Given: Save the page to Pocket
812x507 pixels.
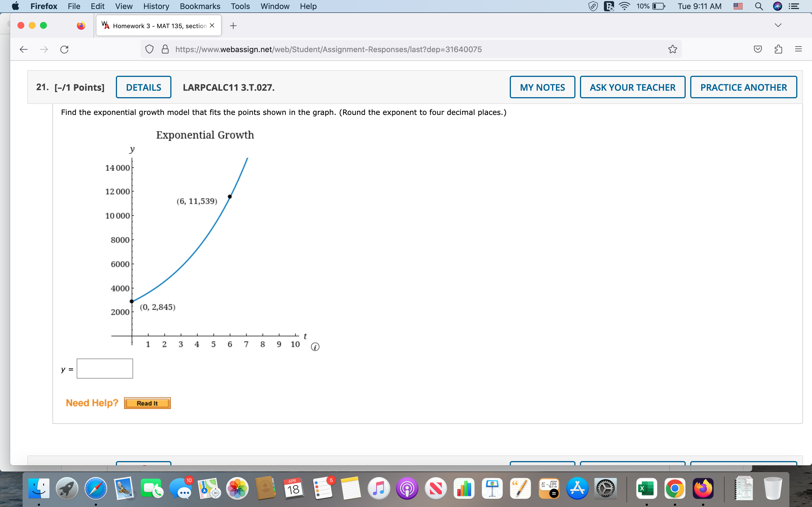Looking at the screenshot, I should 757,49.
